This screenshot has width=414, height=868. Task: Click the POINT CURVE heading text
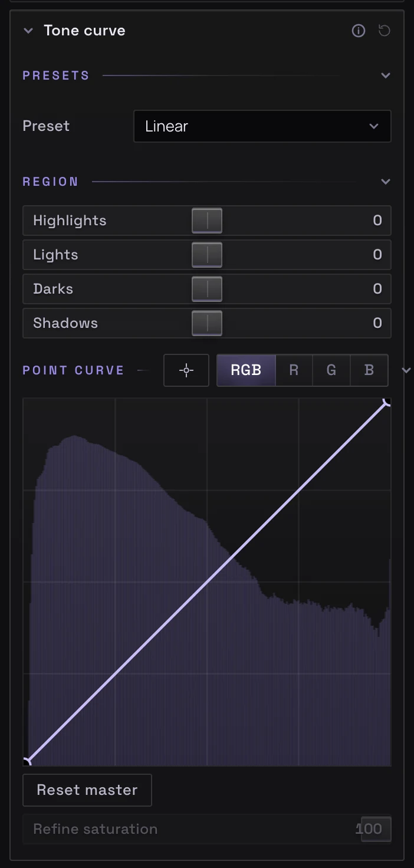click(x=73, y=370)
